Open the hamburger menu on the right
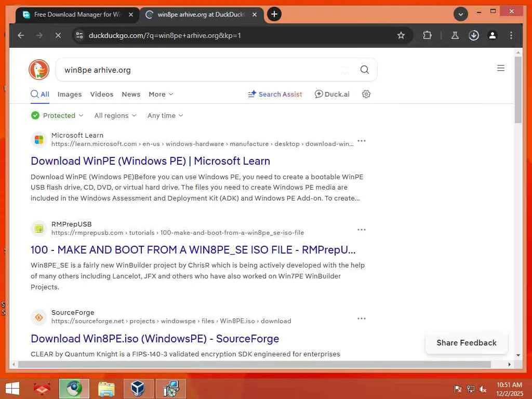This screenshot has height=399, width=532. (501, 68)
